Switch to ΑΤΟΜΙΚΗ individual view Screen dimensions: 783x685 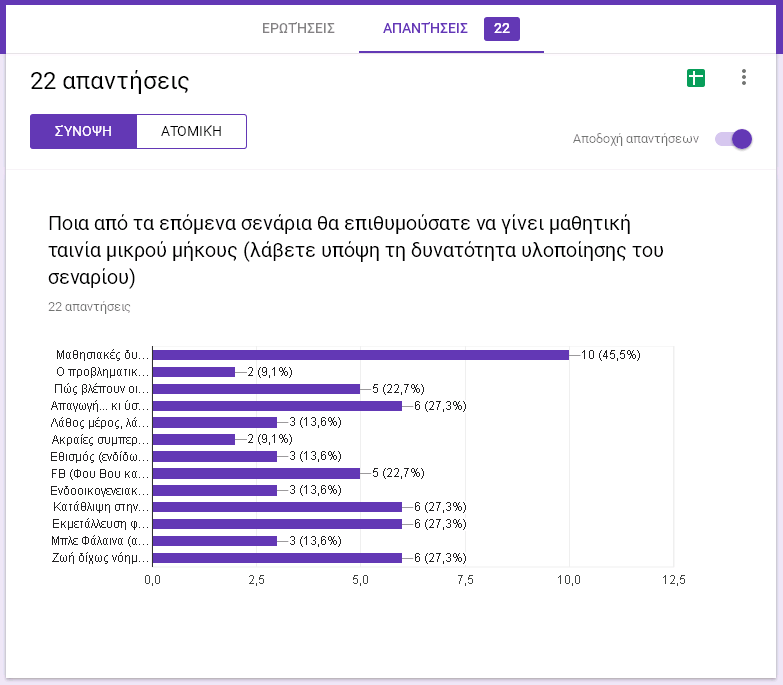pos(191,131)
